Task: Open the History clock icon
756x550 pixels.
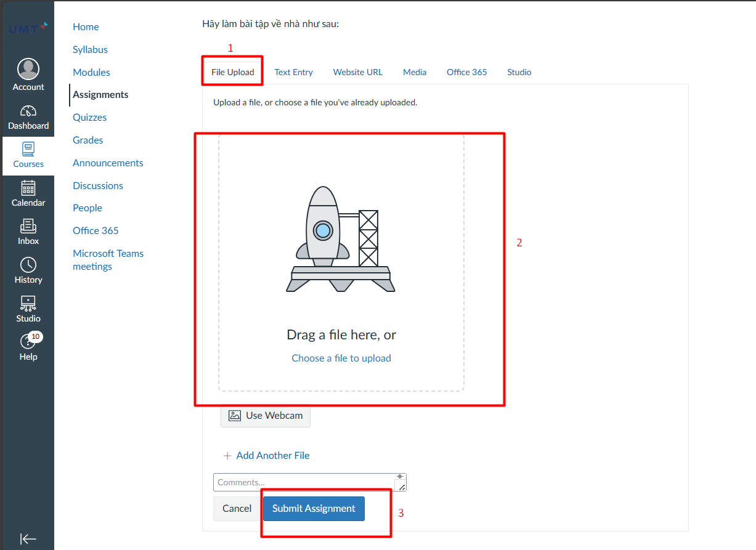Action: [28, 265]
